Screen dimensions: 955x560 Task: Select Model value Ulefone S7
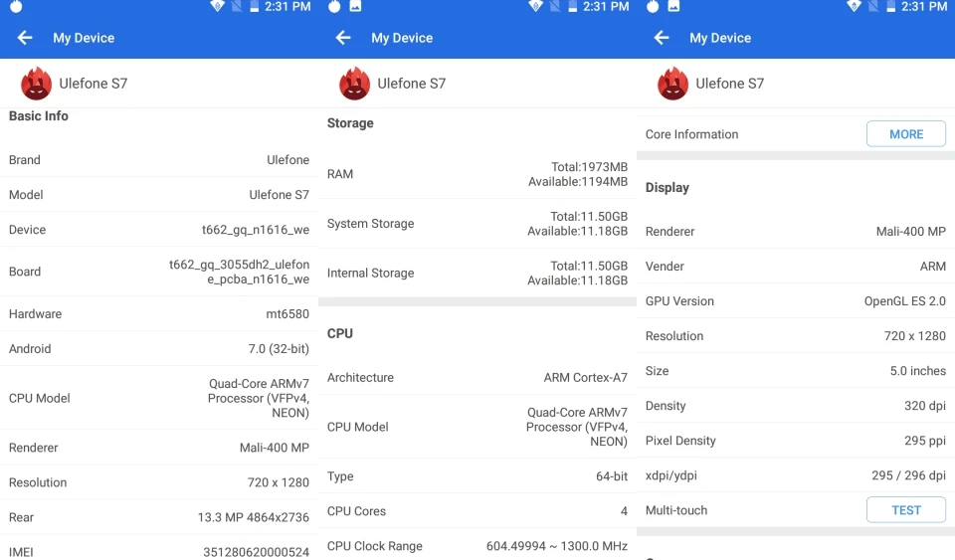[279, 195]
